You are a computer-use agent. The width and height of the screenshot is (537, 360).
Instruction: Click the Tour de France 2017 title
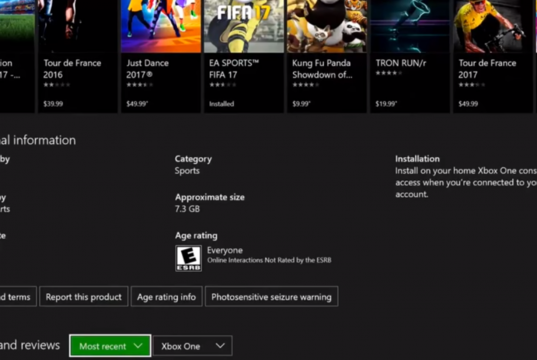(487, 69)
